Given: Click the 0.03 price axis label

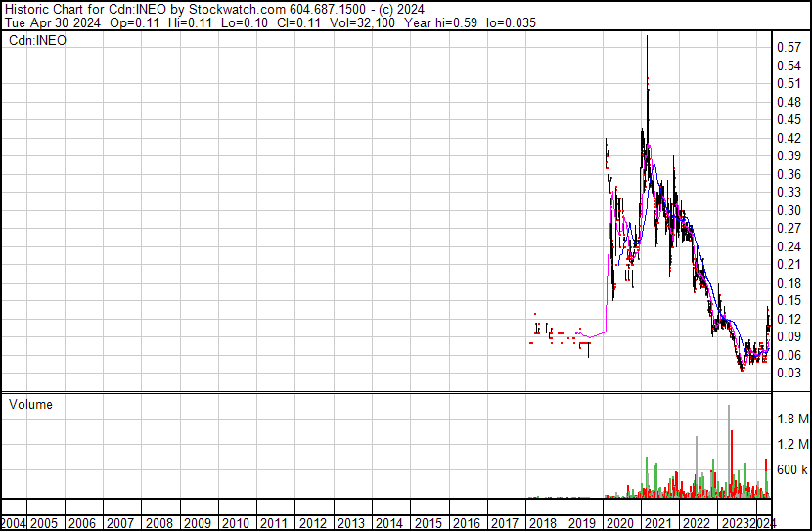Looking at the screenshot, I should point(789,374).
